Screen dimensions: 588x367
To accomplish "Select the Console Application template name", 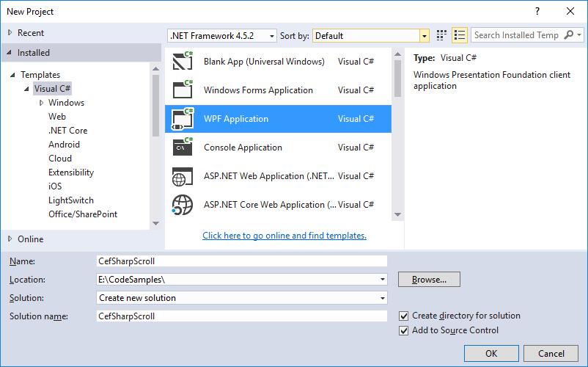I will coord(243,147).
